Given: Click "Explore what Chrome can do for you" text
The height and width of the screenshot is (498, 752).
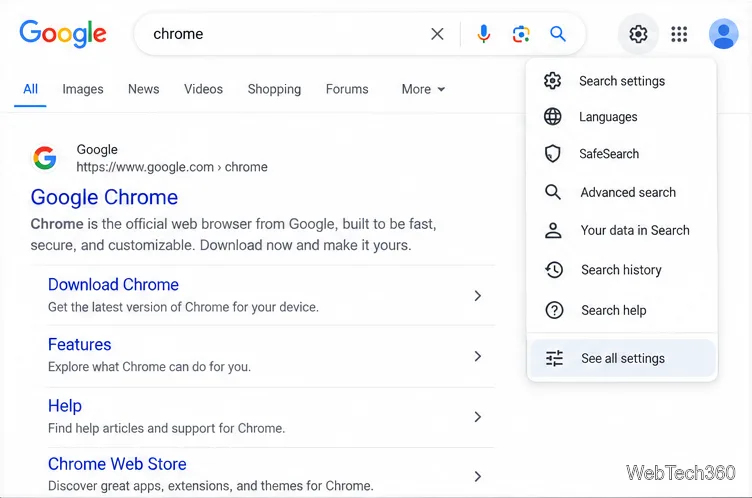Looking at the screenshot, I should click(149, 367).
